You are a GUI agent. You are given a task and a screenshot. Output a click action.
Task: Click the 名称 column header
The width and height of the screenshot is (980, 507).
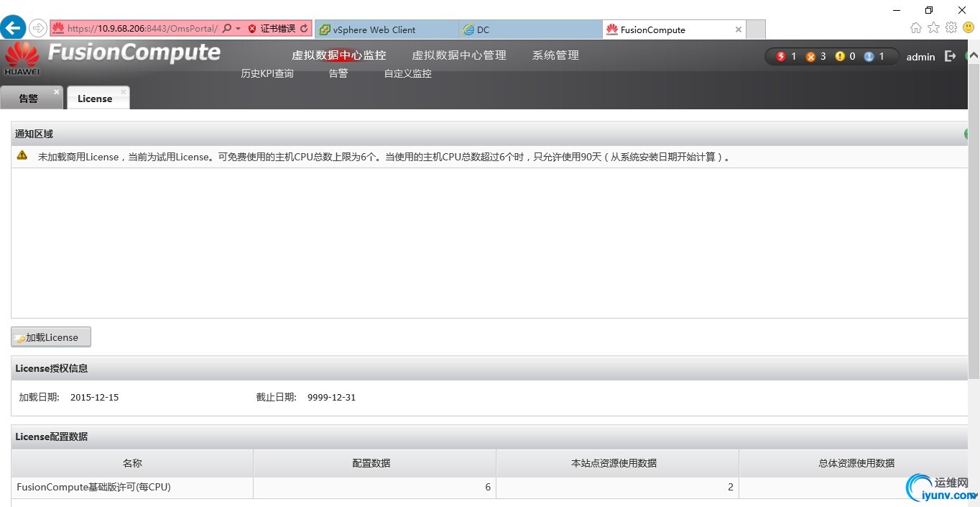pyautogui.click(x=132, y=463)
